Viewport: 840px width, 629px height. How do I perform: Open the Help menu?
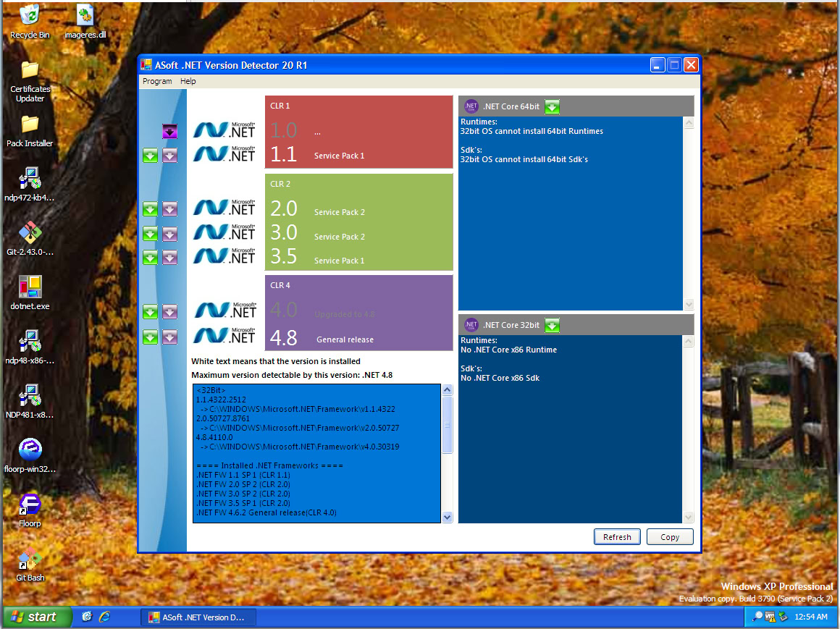pyautogui.click(x=188, y=81)
